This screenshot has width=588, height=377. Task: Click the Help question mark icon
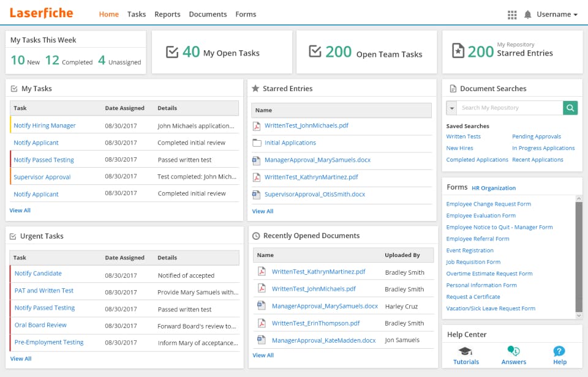[x=559, y=351]
